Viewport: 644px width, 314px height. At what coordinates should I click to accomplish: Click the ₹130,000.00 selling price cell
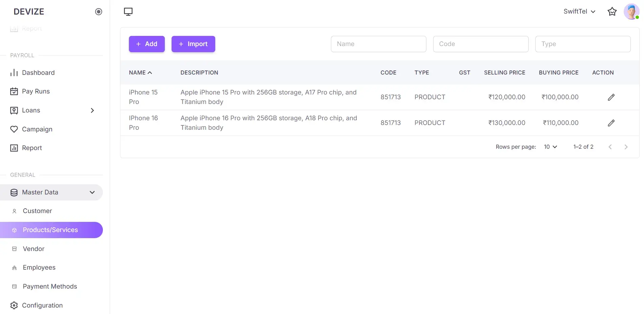507,123
